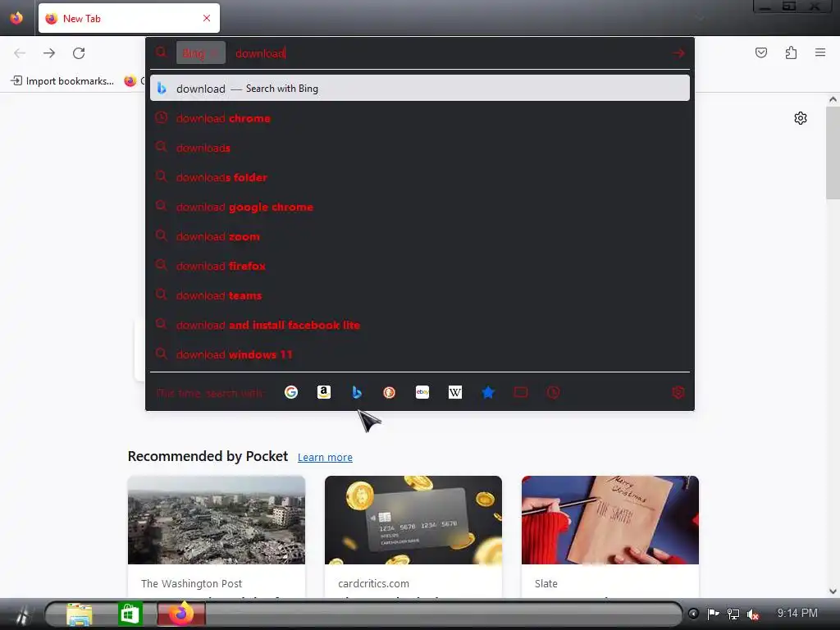Select the Google search engine icon
The height and width of the screenshot is (630, 840).
pos(291,393)
